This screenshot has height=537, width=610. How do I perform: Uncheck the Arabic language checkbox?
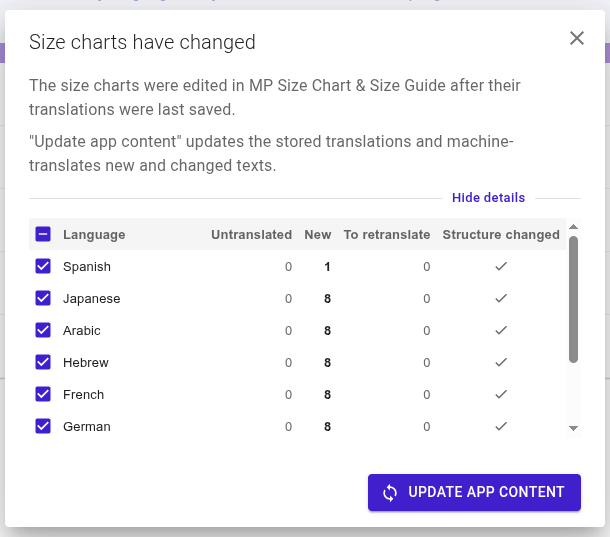pos(43,330)
